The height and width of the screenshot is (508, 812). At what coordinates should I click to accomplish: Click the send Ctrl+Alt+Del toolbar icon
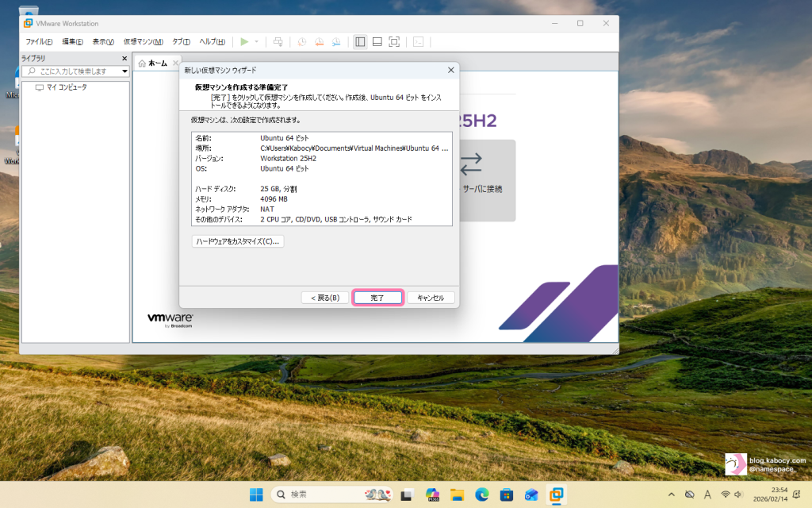[278, 41]
